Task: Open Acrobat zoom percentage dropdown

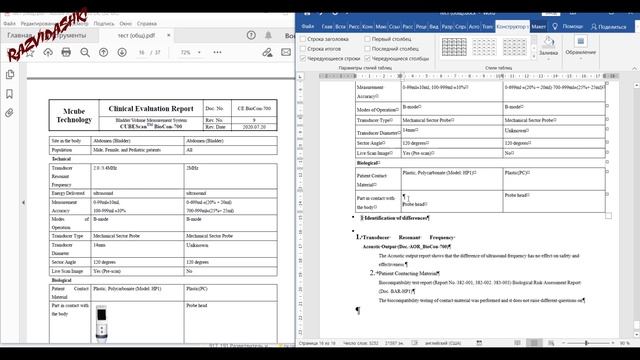Action: [x=199, y=53]
